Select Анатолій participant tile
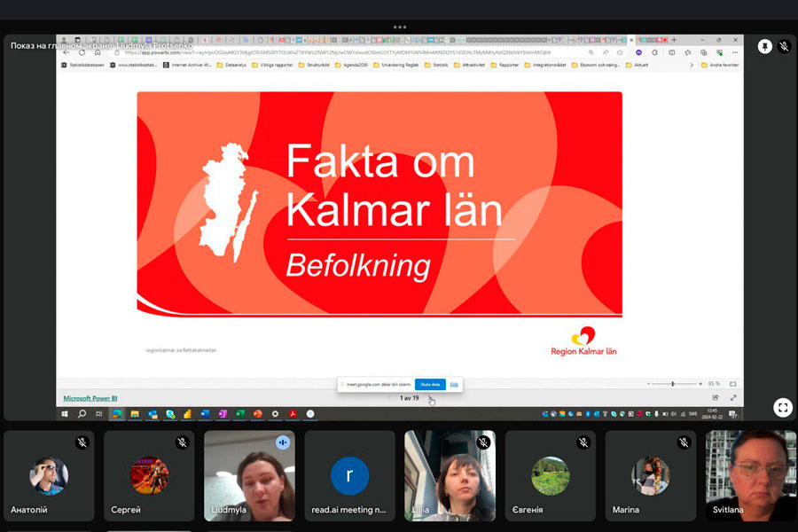The width and height of the screenshot is (798, 532). coord(49,476)
